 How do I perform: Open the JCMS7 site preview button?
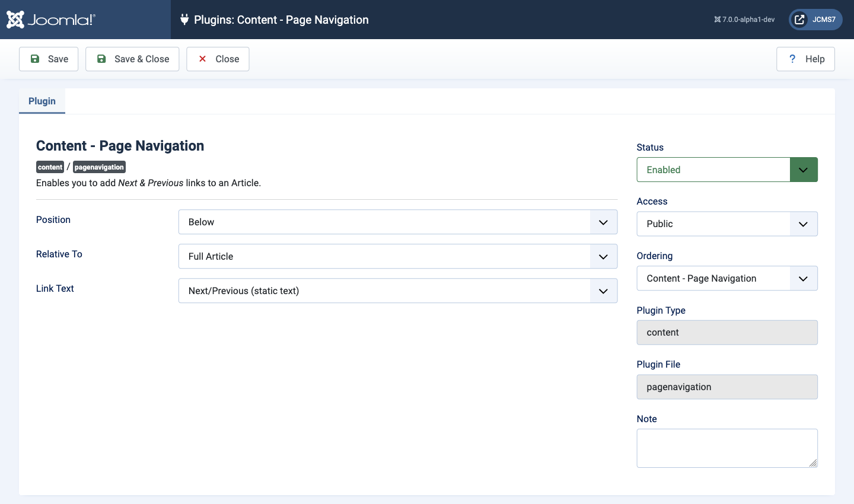click(x=815, y=20)
